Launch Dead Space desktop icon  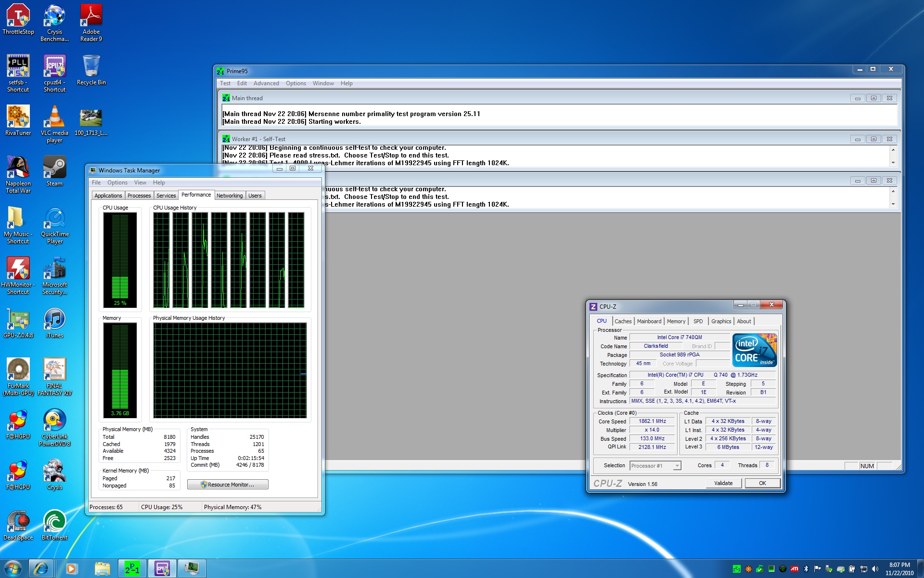[x=18, y=525]
